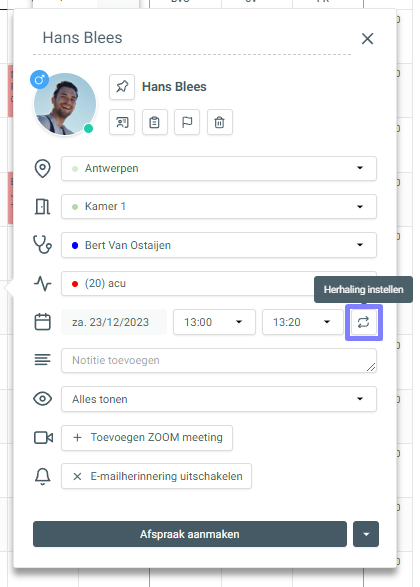Select start time 13:00 dropdown

pyautogui.click(x=214, y=322)
